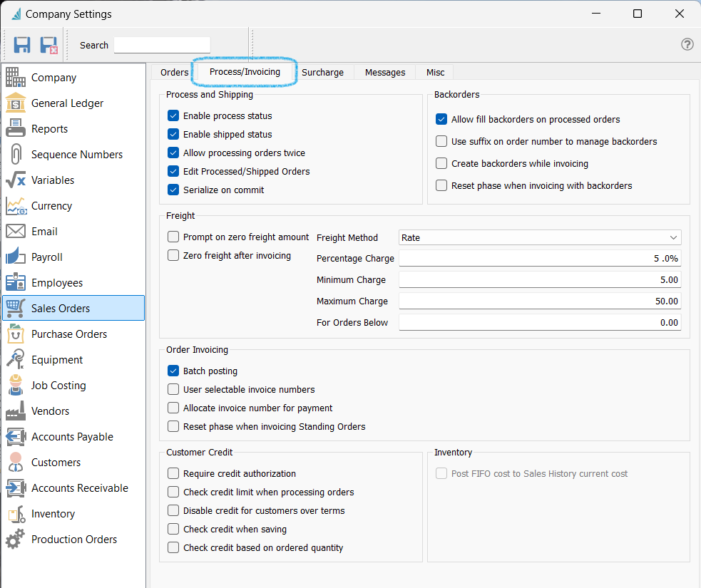Check Zero freight after invoicing
The height and width of the screenshot is (588, 701).
coord(173,256)
